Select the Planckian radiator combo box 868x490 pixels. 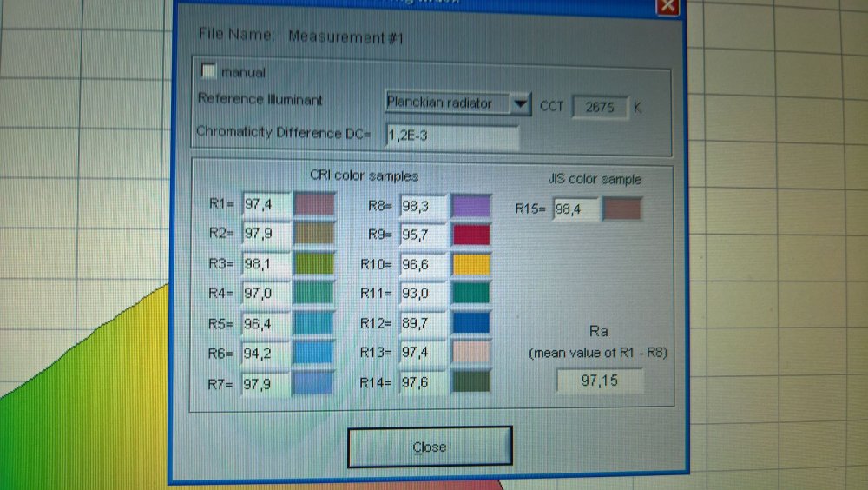[x=446, y=103]
